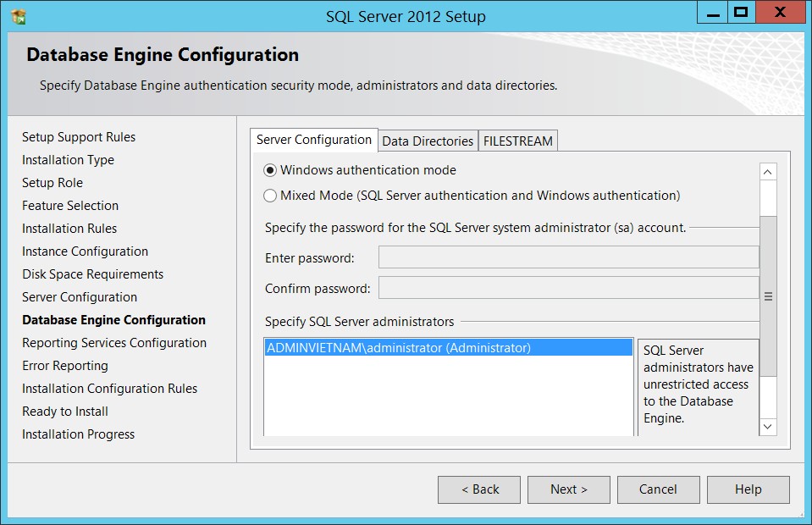Click the SQL Server setup title bar icon

(18, 17)
